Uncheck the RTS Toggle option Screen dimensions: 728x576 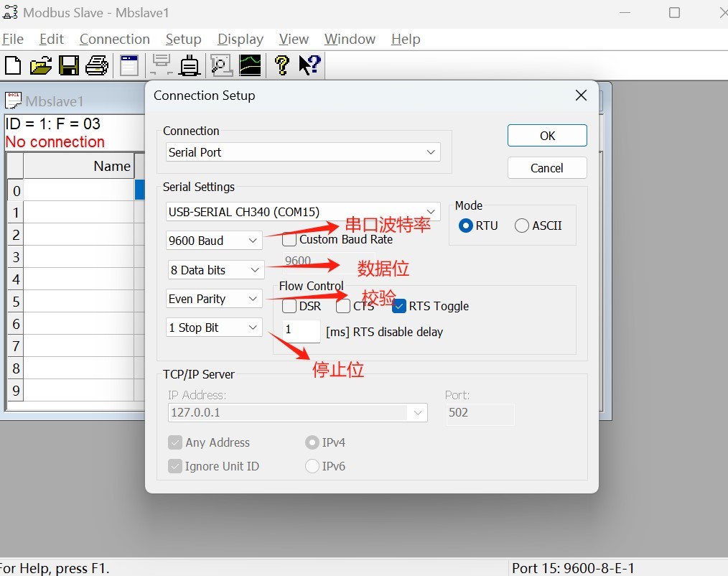click(x=399, y=306)
